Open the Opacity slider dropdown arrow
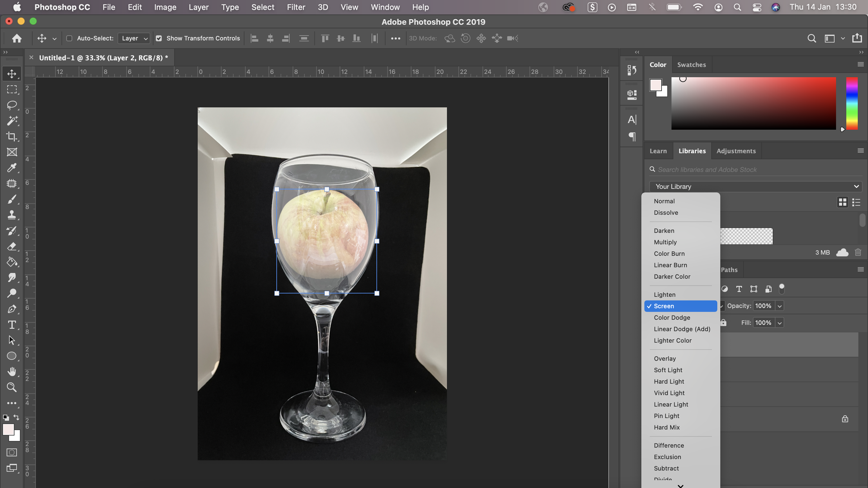 (779, 306)
